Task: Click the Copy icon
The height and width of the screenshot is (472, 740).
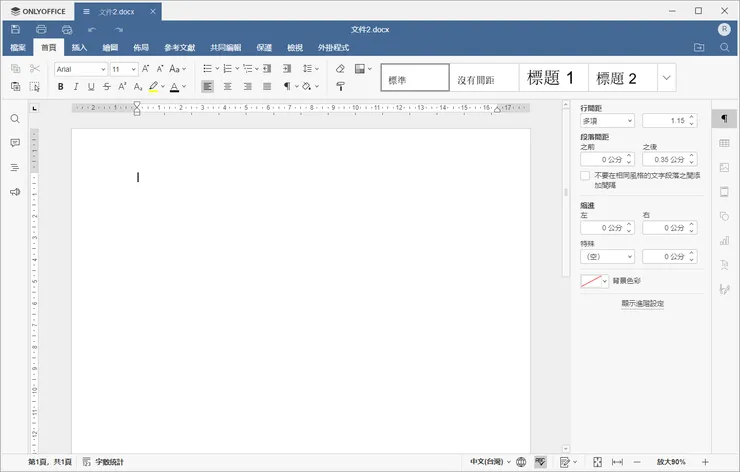Action: tap(16, 68)
